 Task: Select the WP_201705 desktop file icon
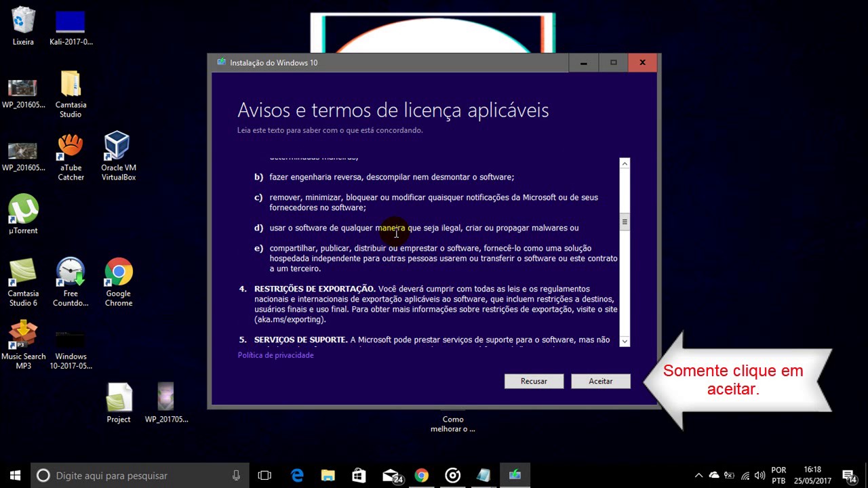(x=166, y=403)
